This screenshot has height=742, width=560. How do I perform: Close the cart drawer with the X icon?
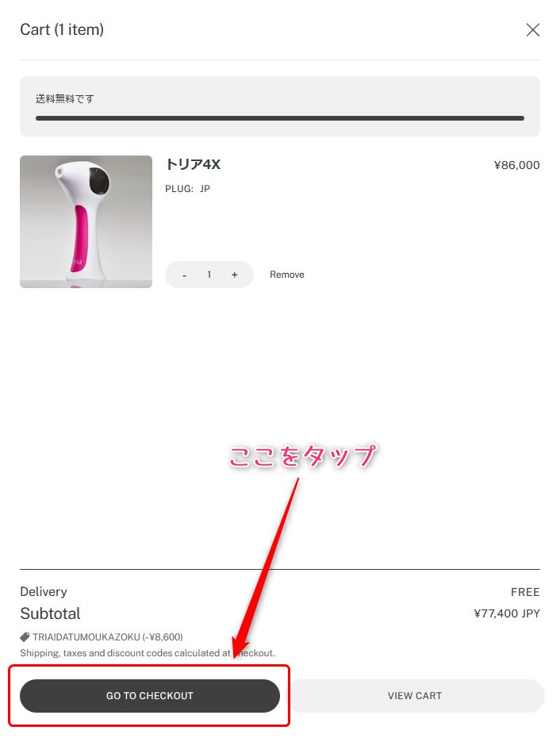coord(532,30)
